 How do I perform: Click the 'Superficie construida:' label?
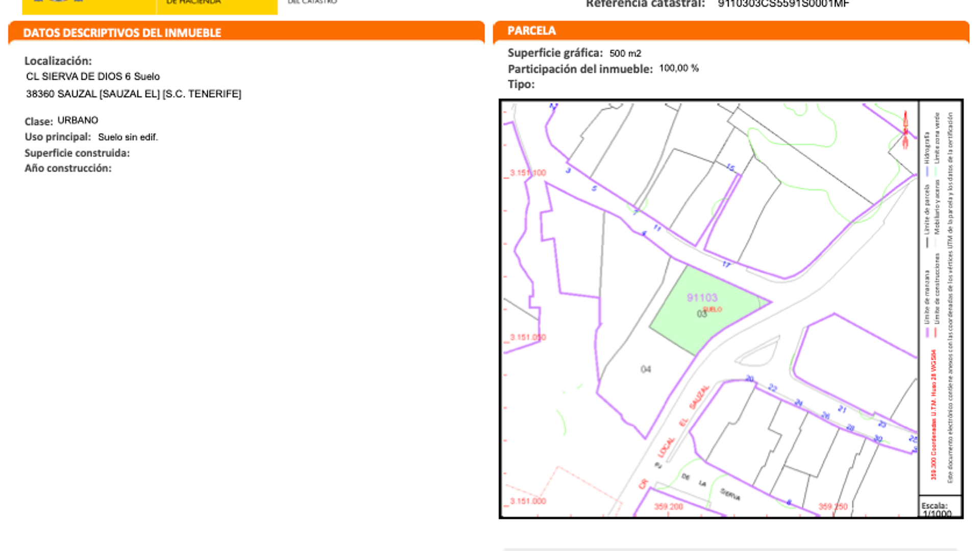click(x=77, y=153)
